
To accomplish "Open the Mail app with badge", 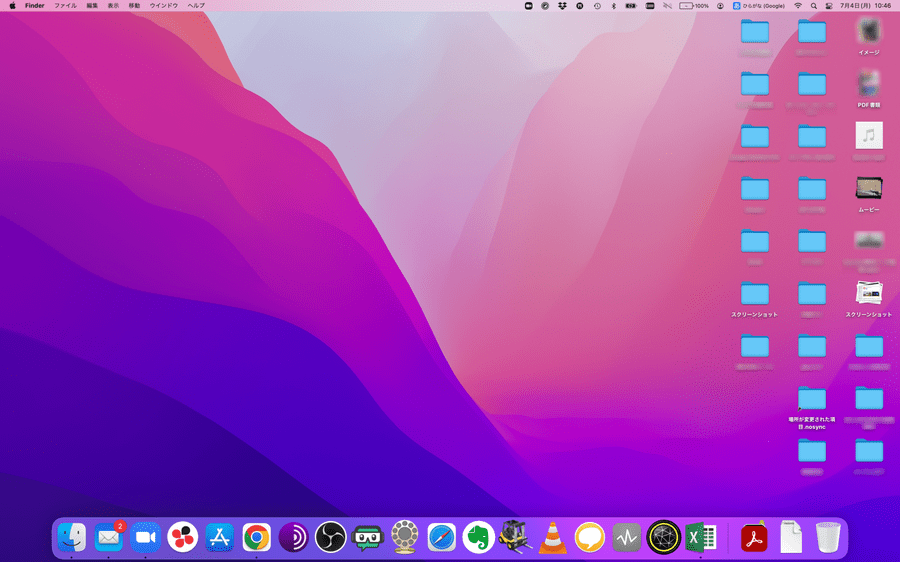I will click(x=108, y=538).
